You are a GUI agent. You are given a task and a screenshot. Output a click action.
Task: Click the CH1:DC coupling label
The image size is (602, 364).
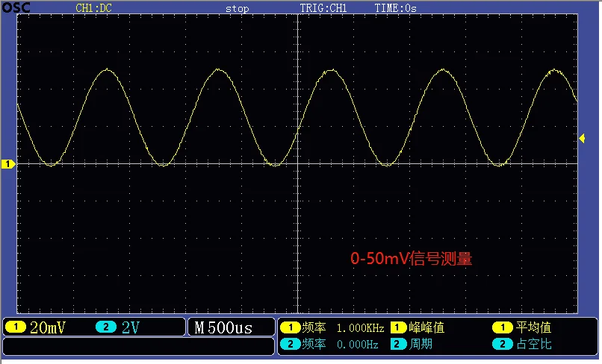[93, 8]
